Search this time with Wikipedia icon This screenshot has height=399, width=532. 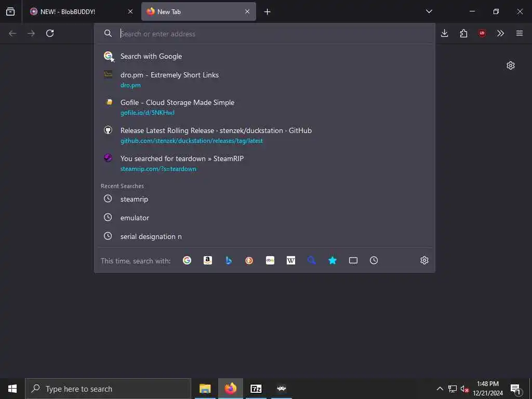pos(291,260)
